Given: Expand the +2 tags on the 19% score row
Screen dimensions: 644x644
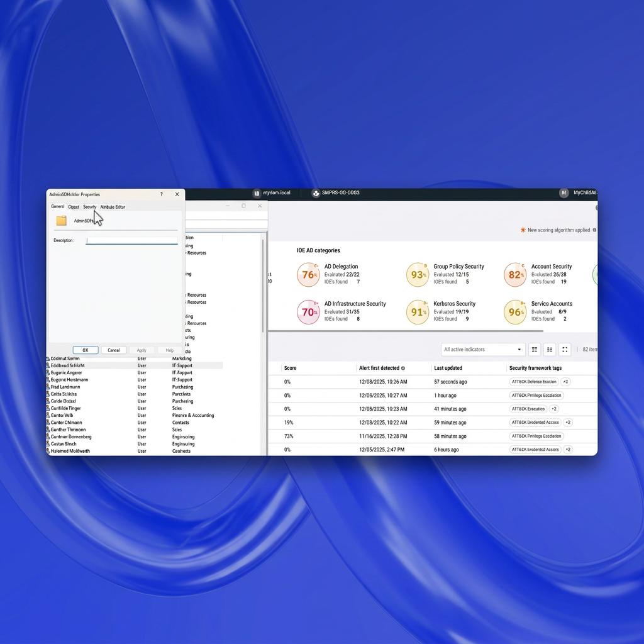Looking at the screenshot, I should click(568, 423).
